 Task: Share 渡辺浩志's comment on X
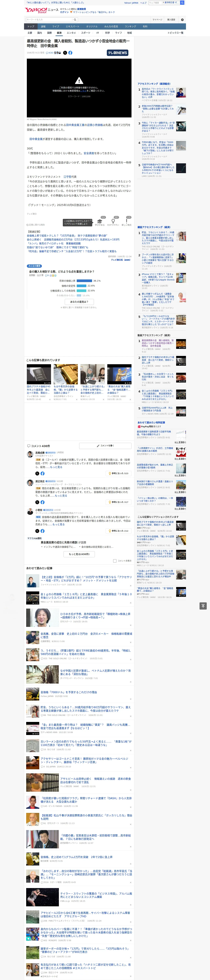pyautogui.click(x=37, y=502)
